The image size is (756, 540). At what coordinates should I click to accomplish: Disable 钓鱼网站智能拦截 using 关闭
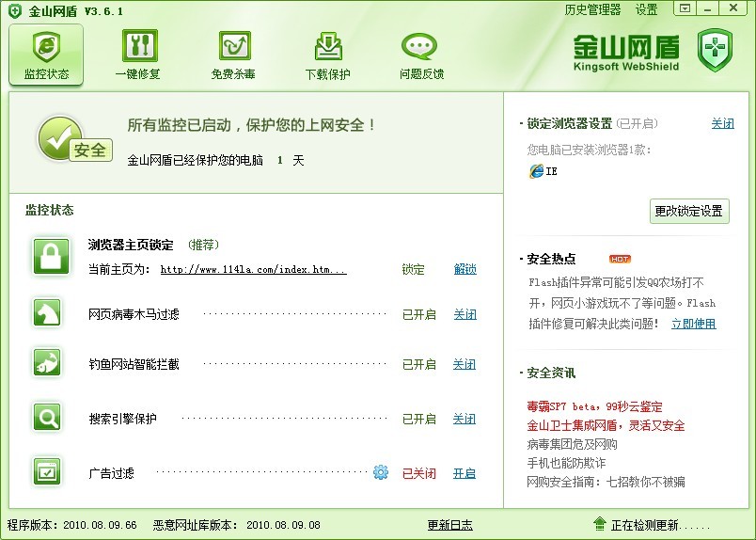point(465,365)
